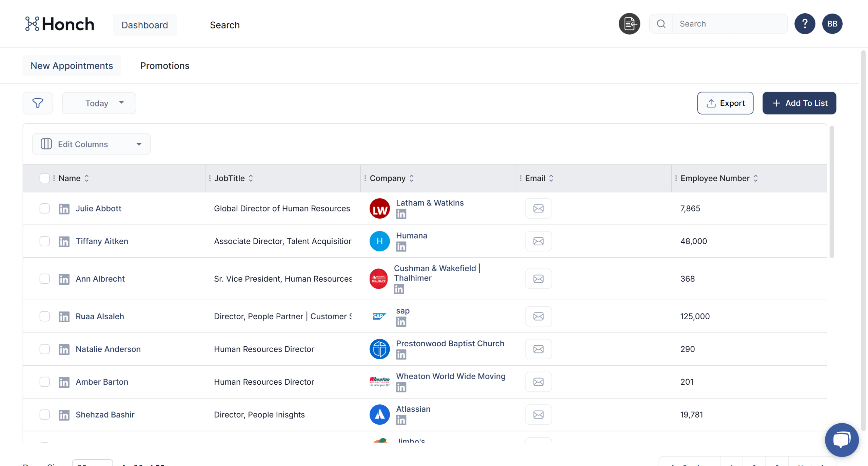The width and height of the screenshot is (868, 466).
Task: Click the help question mark icon
Action: (x=805, y=24)
